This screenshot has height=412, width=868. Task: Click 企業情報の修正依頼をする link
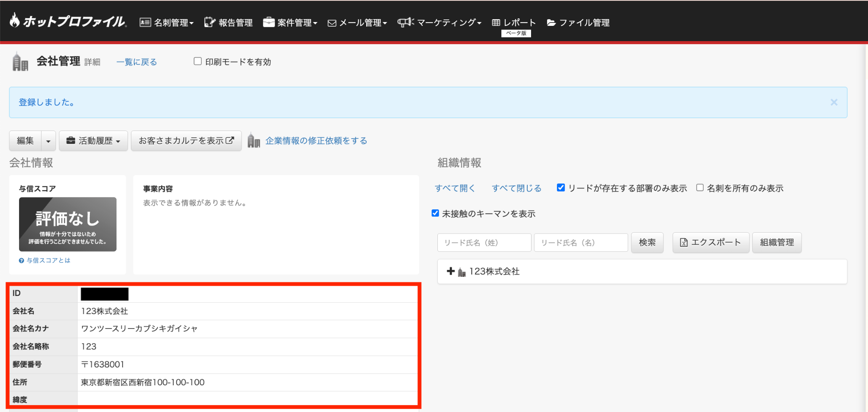(x=316, y=141)
